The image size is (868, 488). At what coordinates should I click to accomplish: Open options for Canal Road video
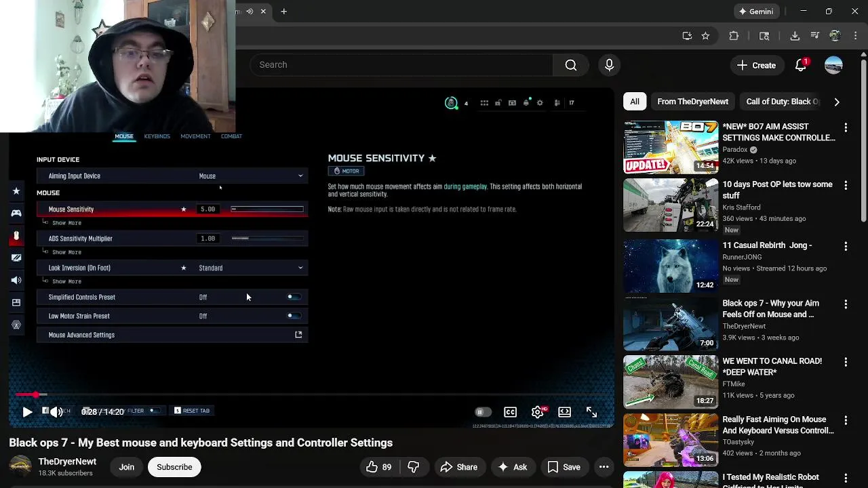coord(846,362)
